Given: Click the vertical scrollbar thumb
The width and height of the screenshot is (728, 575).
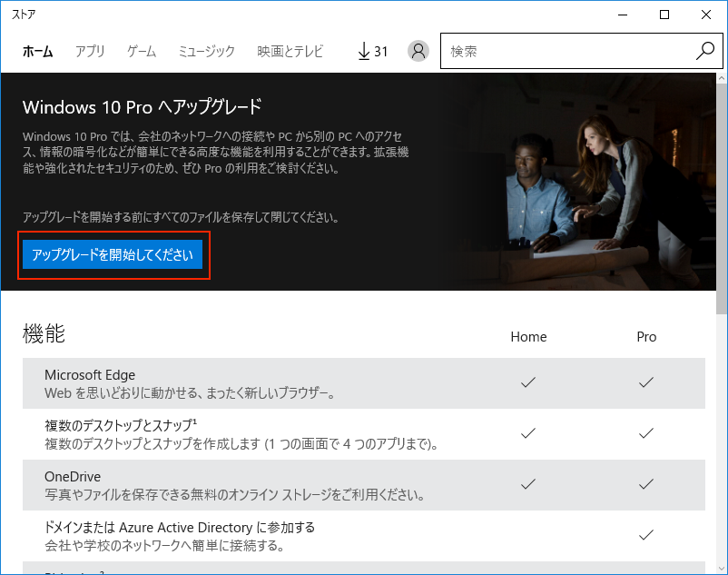Looking at the screenshot, I should pyautogui.click(x=721, y=200).
